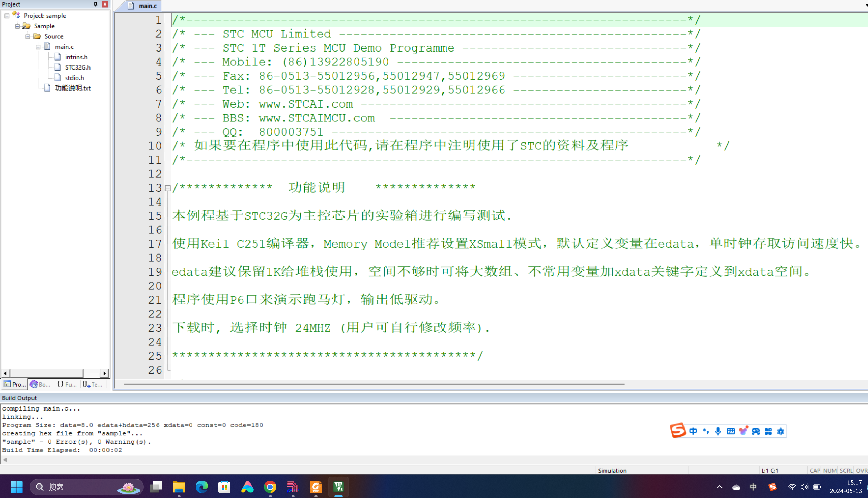Switch to the Books (Bo...) panel tab

coord(40,384)
